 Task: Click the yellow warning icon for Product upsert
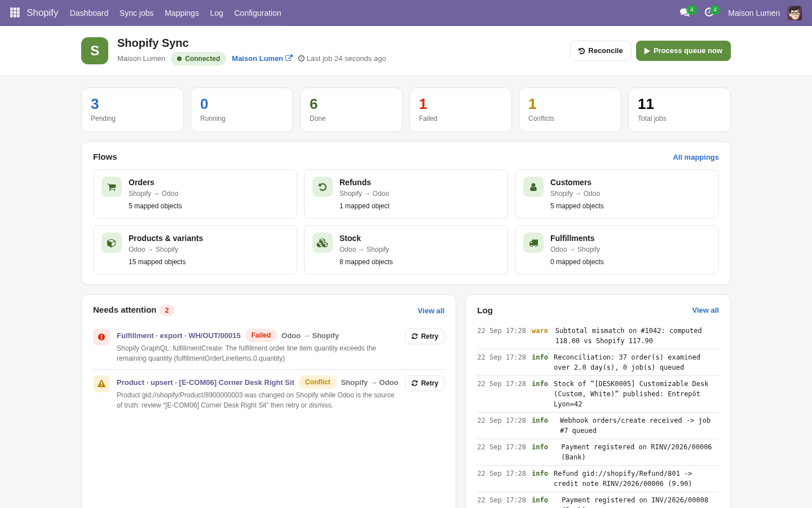[x=101, y=384]
